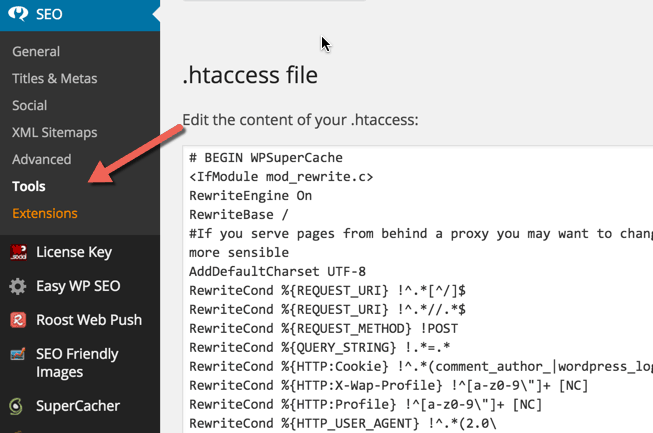Click the REQUEST_URI line ending in [^/]$
Screen dimensions: 653x433
(x=327, y=291)
